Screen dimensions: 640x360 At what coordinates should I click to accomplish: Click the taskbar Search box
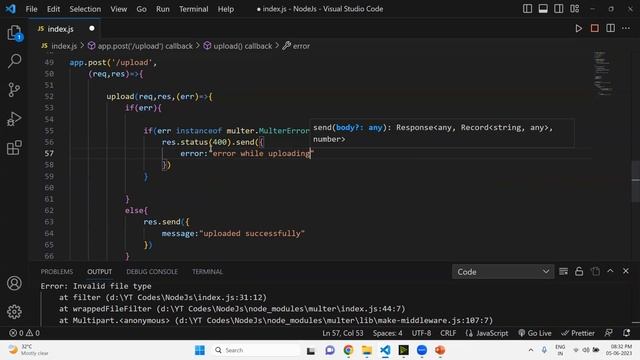tap(256, 350)
